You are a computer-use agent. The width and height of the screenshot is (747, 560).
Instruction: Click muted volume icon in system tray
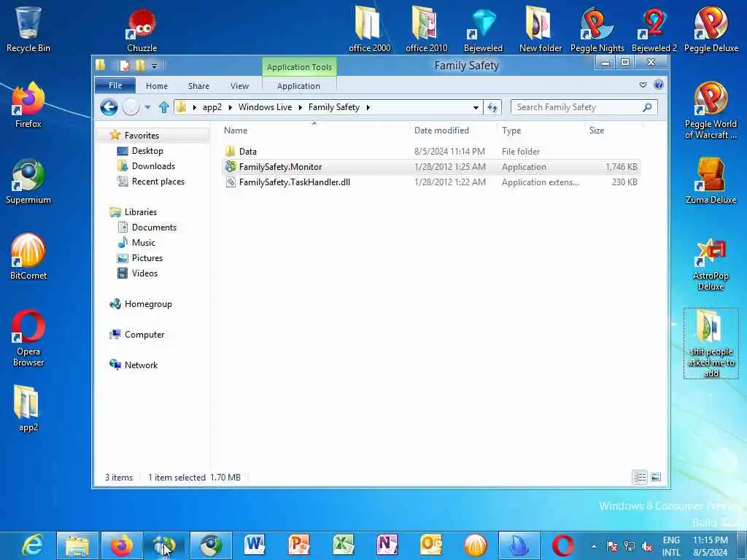tap(646, 546)
